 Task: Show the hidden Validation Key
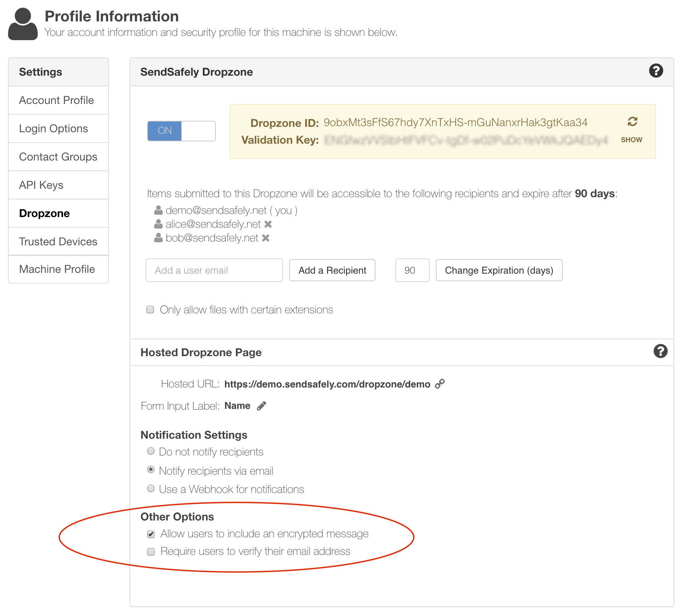(x=631, y=140)
